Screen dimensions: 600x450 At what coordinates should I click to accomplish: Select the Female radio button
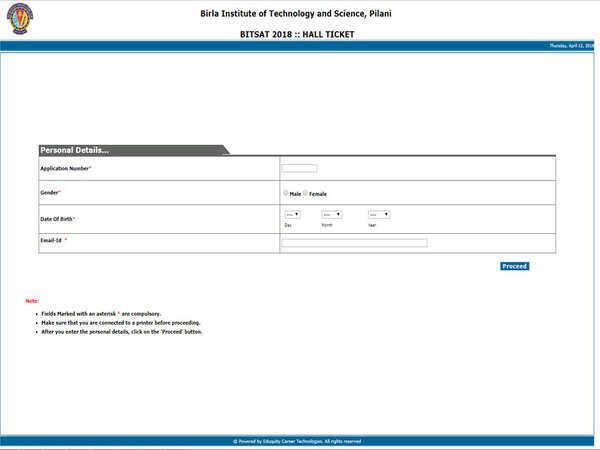point(306,193)
